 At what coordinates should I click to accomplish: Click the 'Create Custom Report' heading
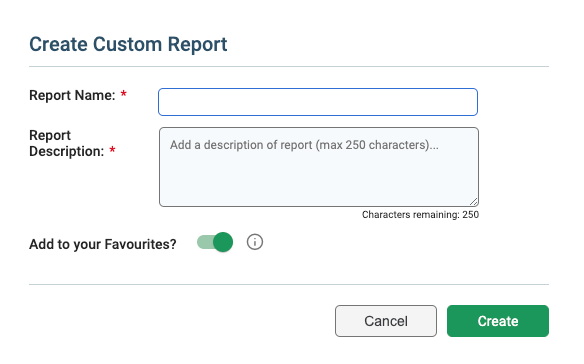pyautogui.click(x=128, y=44)
